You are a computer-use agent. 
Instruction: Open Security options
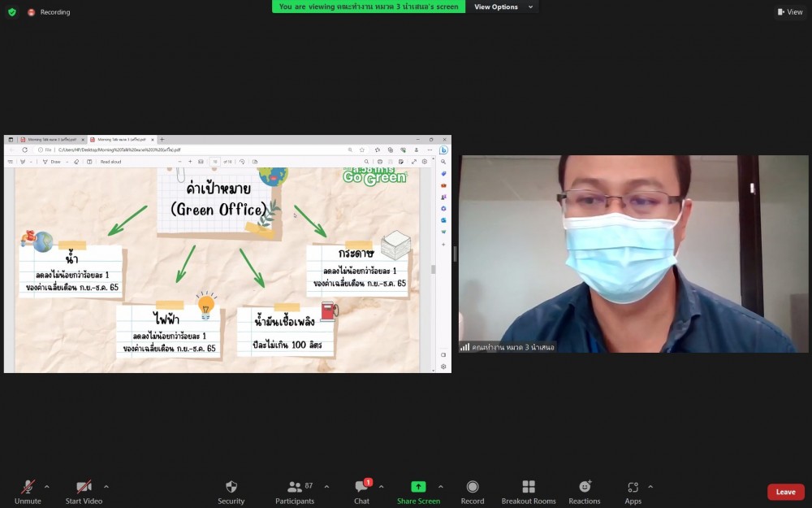coord(231,492)
